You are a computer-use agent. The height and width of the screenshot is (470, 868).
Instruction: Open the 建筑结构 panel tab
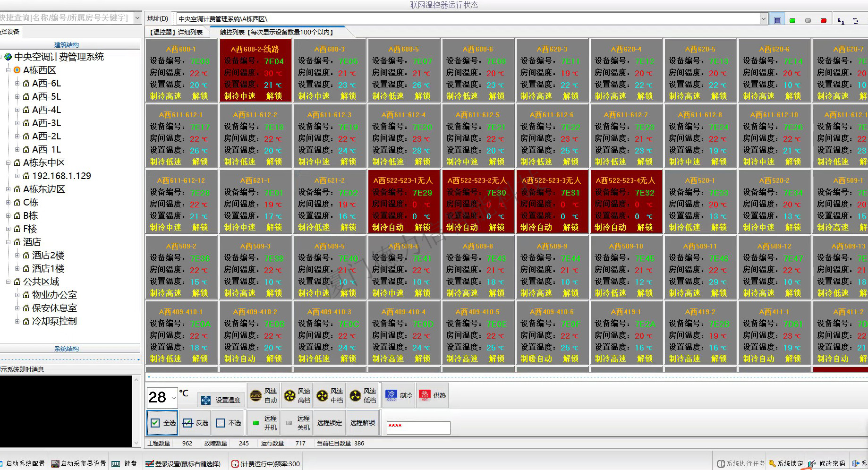click(x=67, y=45)
